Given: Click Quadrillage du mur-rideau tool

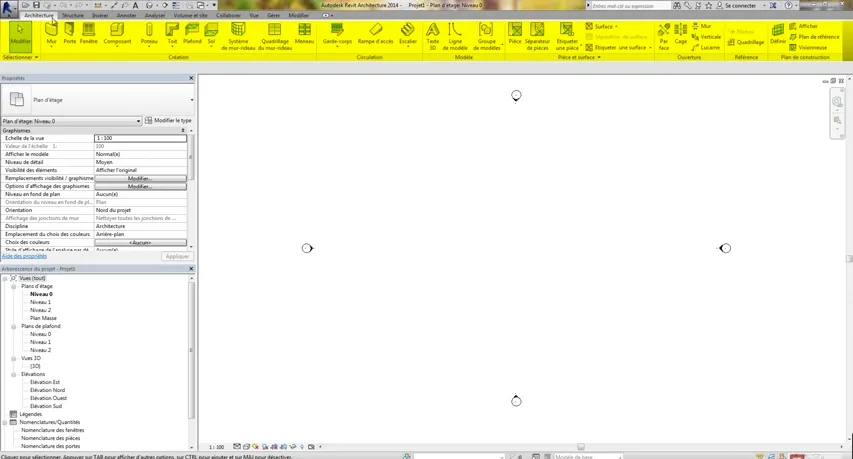Looking at the screenshot, I should click(275, 36).
